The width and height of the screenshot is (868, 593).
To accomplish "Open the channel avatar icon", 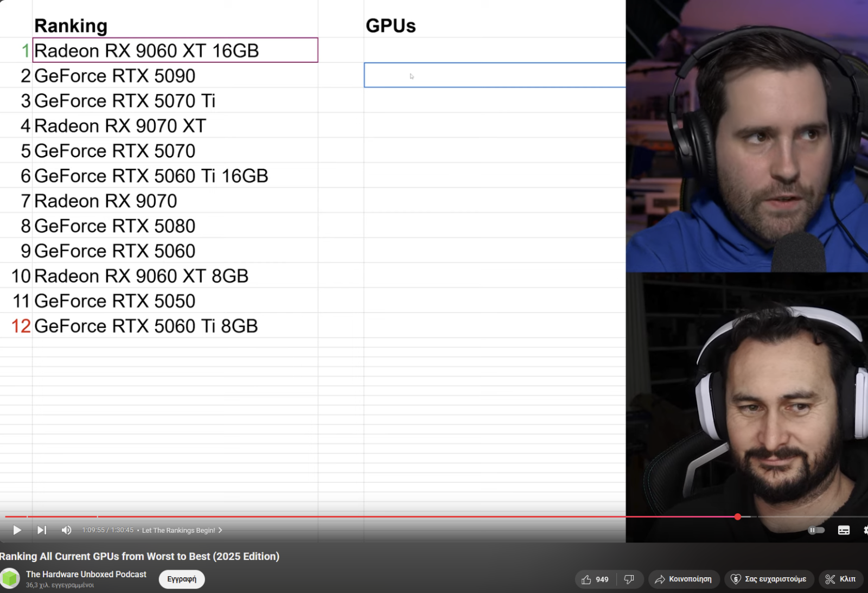I will (x=10, y=579).
